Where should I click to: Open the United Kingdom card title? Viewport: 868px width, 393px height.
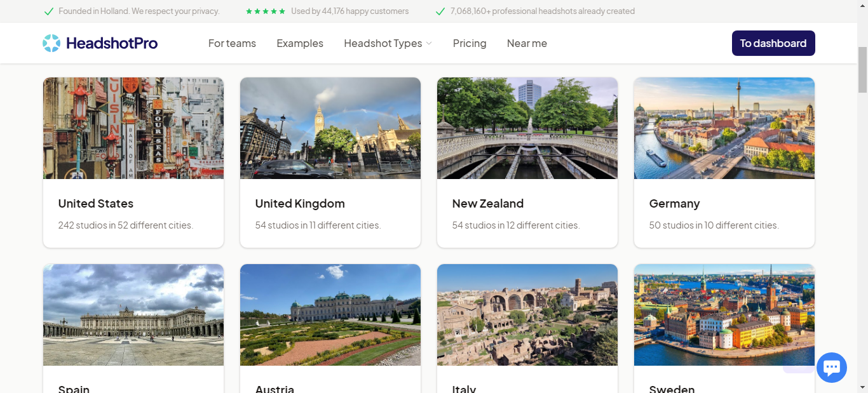(300, 204)
